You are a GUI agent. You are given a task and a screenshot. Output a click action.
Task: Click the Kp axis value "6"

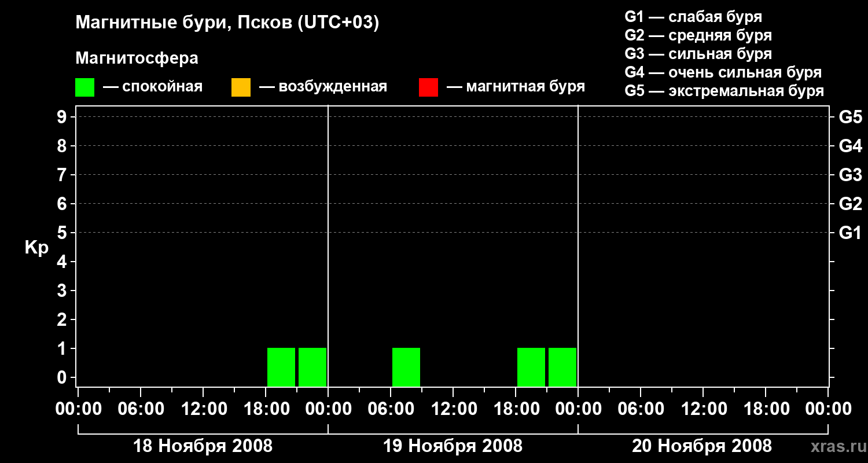click(63, 204)
